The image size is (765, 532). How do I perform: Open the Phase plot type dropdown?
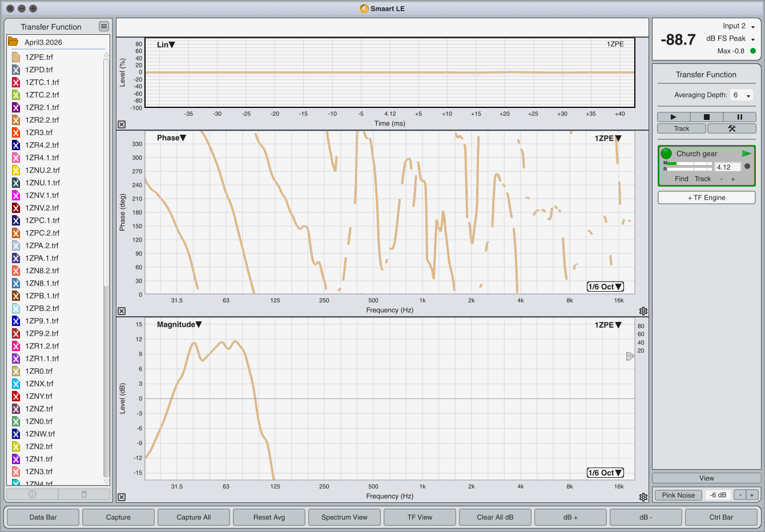[171, 138]
